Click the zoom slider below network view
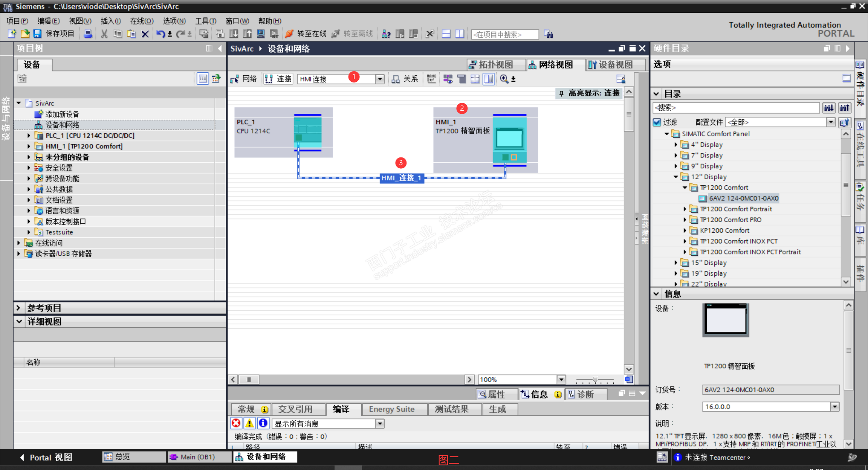Image resolution: width=868 pixels, height=470 pixels. coord(595,380)
